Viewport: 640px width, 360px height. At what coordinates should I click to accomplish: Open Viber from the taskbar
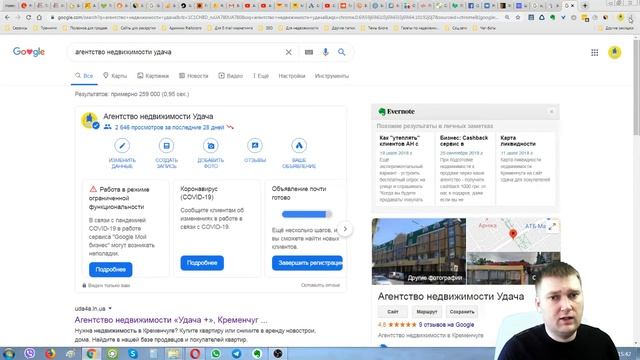point(29,353)
